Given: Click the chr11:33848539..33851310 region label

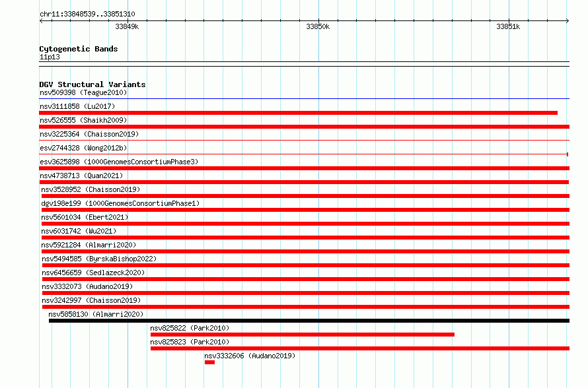Looking at the screenshot, I should click(87, 14).
